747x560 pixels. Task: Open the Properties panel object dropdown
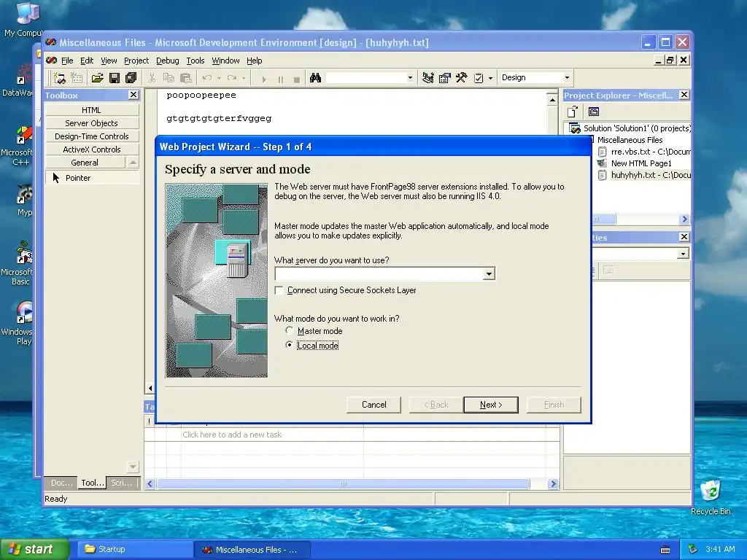pyautogui.click(x=683, y=254)
